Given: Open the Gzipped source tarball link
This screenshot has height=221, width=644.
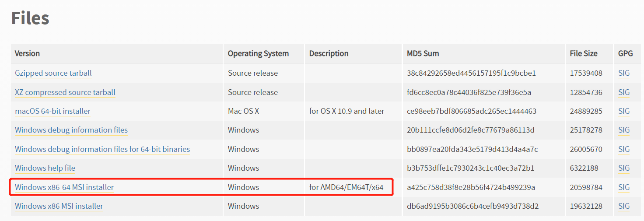Looking at the screenshot, I should click(x=53, y=73).
